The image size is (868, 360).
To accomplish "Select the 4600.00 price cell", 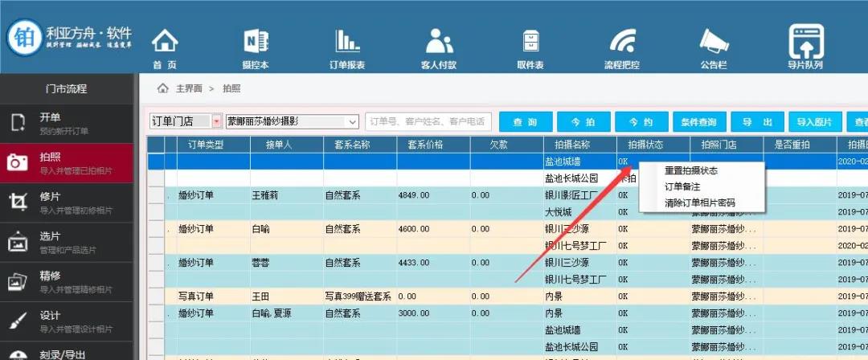I will pyautogui.click(x=433, y=229).
